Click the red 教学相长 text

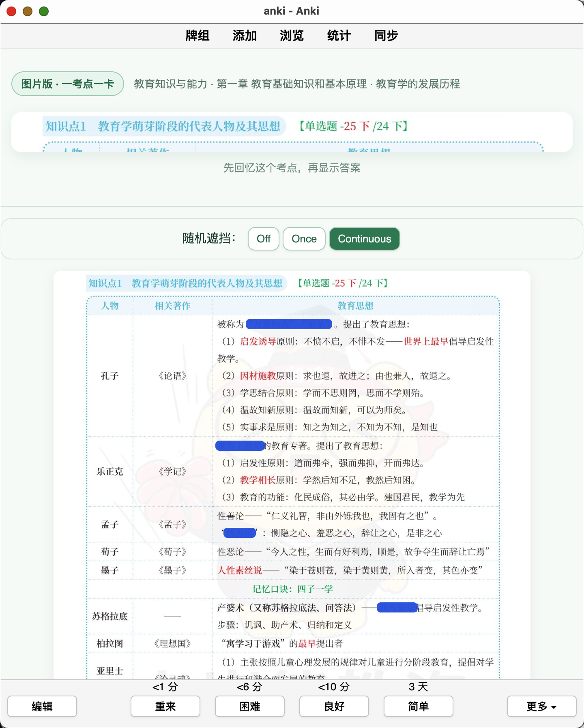click(258, 480)
